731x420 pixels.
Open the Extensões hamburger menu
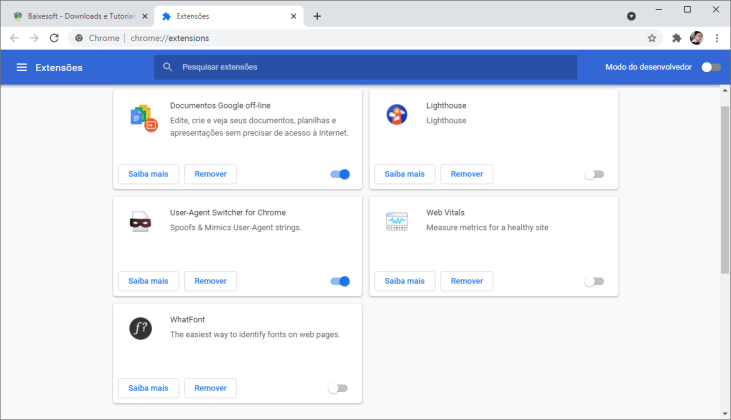pos(21,68)
